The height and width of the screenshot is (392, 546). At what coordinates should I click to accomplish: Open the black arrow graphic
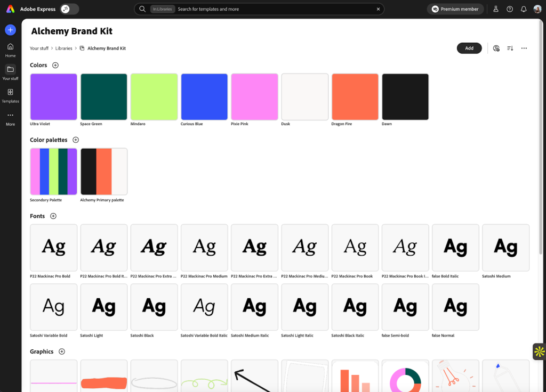254,376
